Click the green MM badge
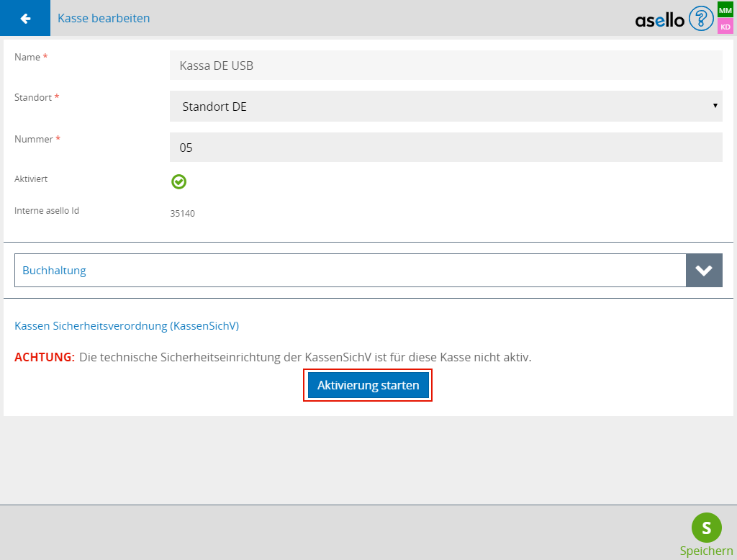737x560 pixels. click(x=725, y=10)
